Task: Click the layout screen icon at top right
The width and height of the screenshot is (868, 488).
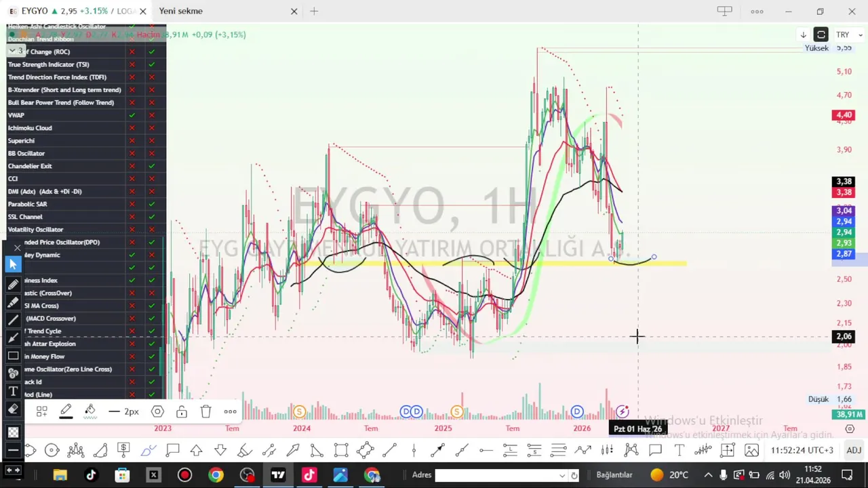Action: [725, 11]
